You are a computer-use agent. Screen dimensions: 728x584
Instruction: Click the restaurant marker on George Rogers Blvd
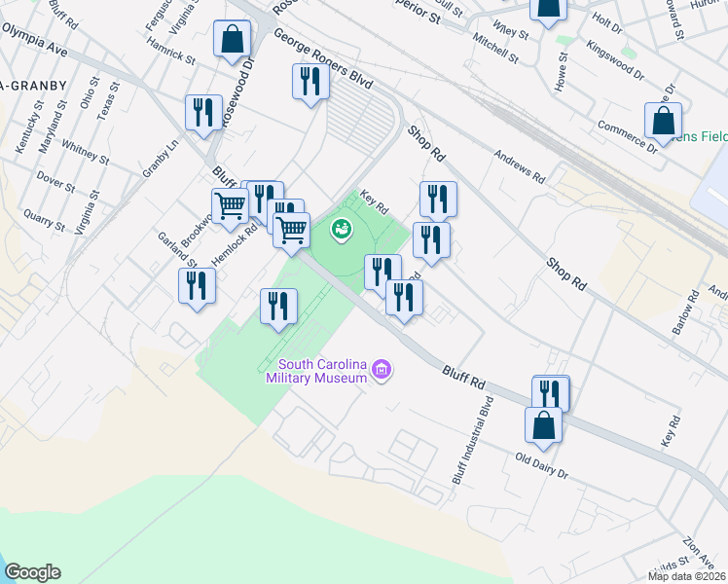pos(310,82)
